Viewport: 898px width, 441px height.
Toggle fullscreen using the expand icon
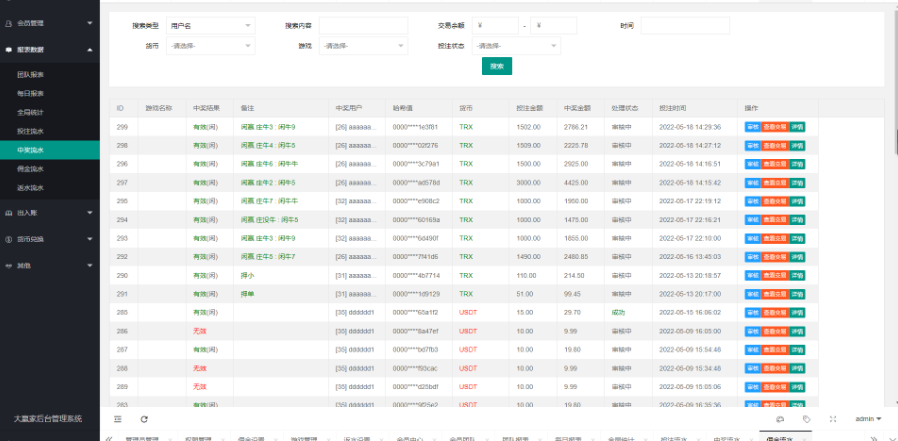(833, 419)
